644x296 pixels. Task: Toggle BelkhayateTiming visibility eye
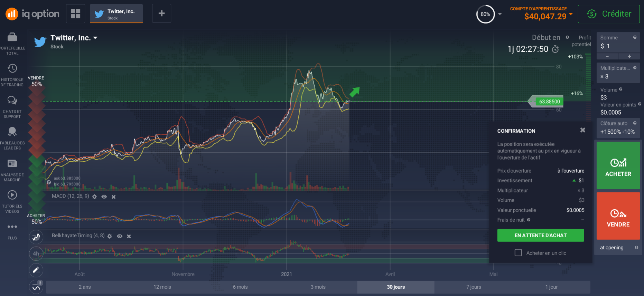pos(120,236)
